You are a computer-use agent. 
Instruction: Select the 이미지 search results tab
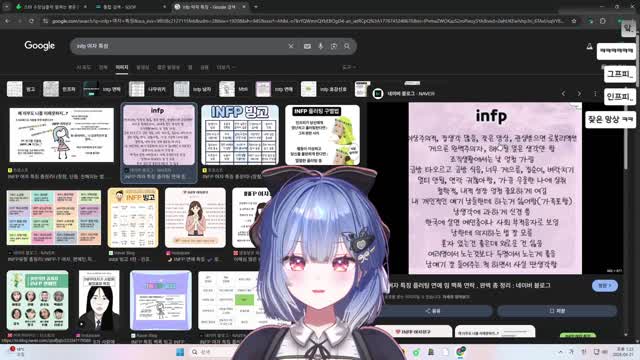[x=122, y=67]
